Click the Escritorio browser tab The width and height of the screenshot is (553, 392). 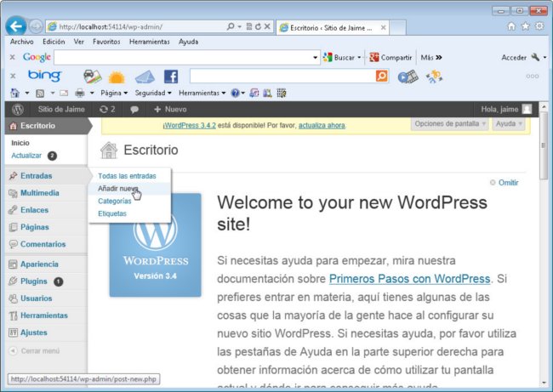[x=333, y=28]
